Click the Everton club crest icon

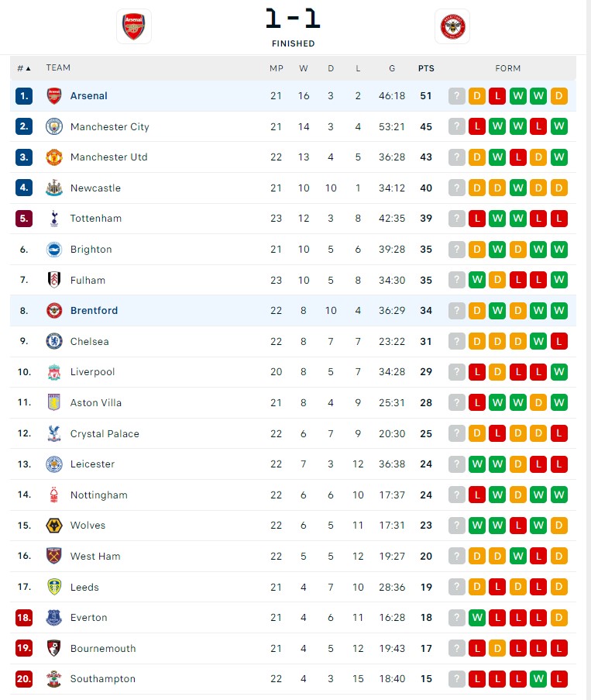click(53, 618)
